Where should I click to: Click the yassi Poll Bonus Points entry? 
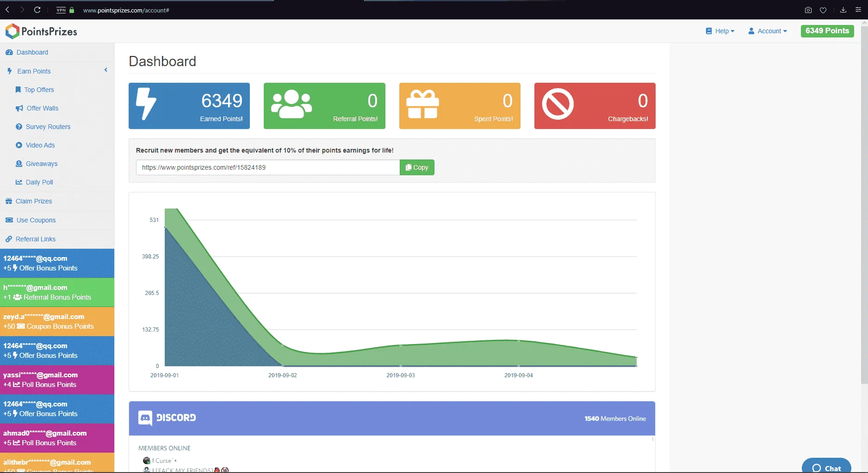(x=57, y=380)
